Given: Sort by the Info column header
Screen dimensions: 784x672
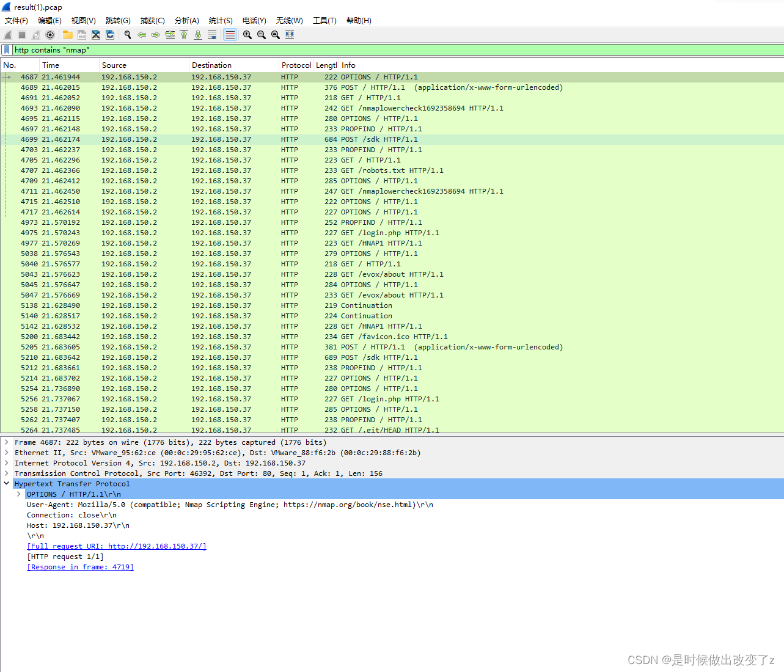Looking at the screenshot, I should pos(561,65).
